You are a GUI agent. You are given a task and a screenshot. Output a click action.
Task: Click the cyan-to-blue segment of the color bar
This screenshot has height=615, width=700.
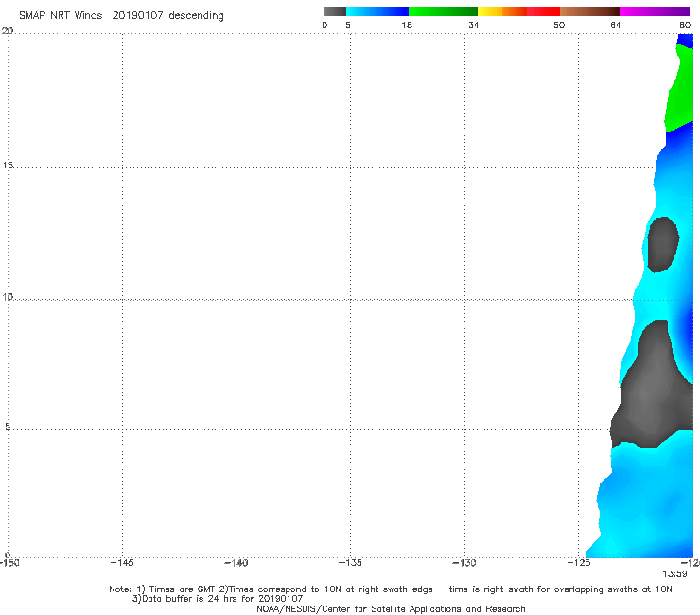(x=377, y=11)
